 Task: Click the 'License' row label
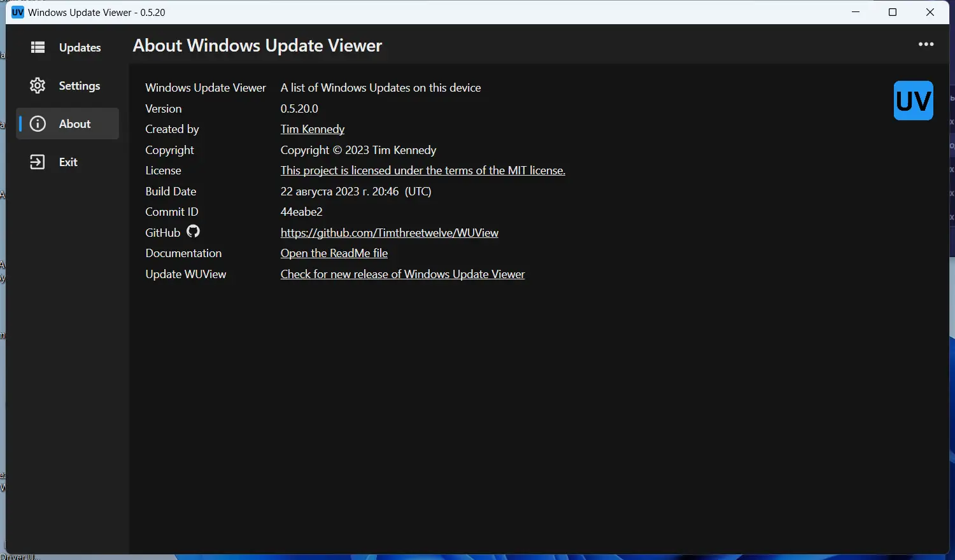[x=163, y=171]
